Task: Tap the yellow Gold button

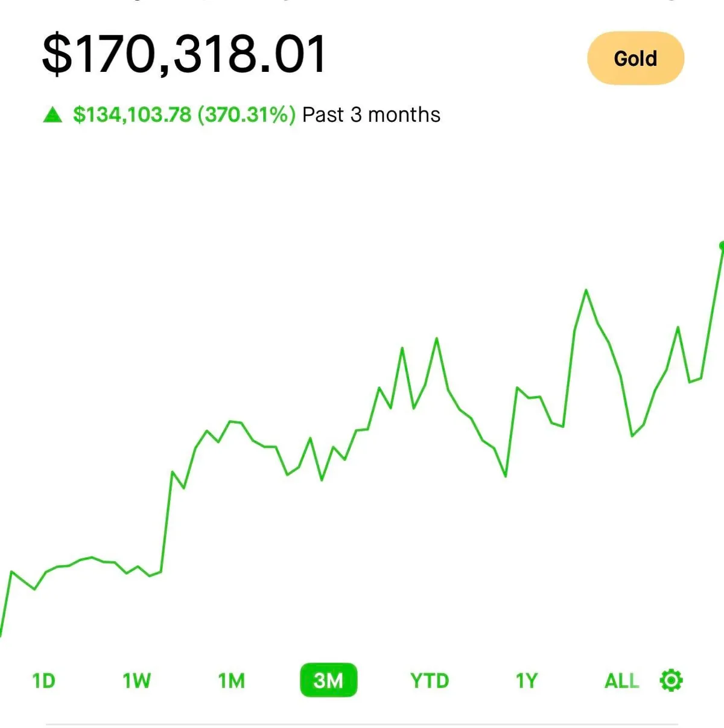Action: [x=635, y=59]
